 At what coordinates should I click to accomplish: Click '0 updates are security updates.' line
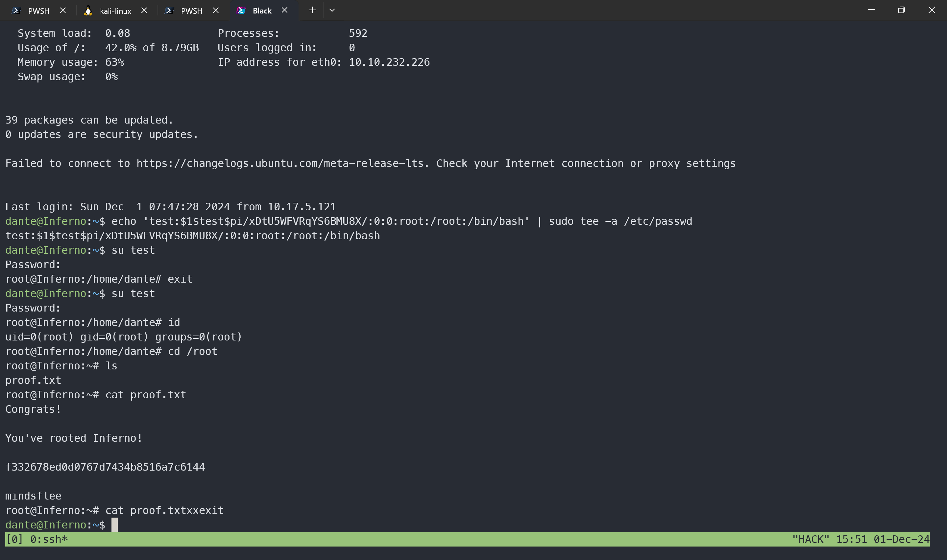pyautogui.click(x=102, y=135)
